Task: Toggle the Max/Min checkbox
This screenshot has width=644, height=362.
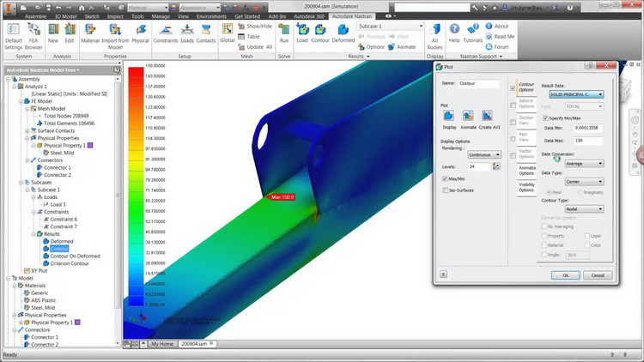Action: tap(445, 179)
